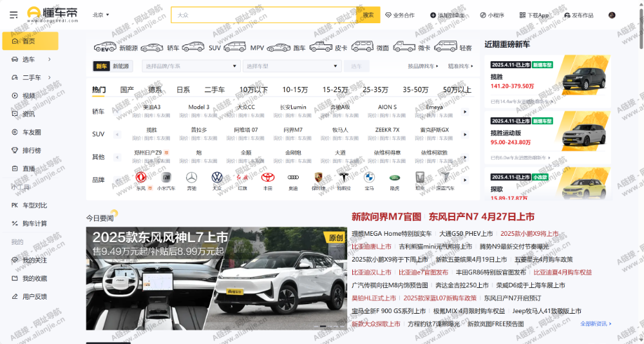Select the 皮卡 pickup icon
The height and width of the screenshot is (344, 644).
tap(321, 47)
